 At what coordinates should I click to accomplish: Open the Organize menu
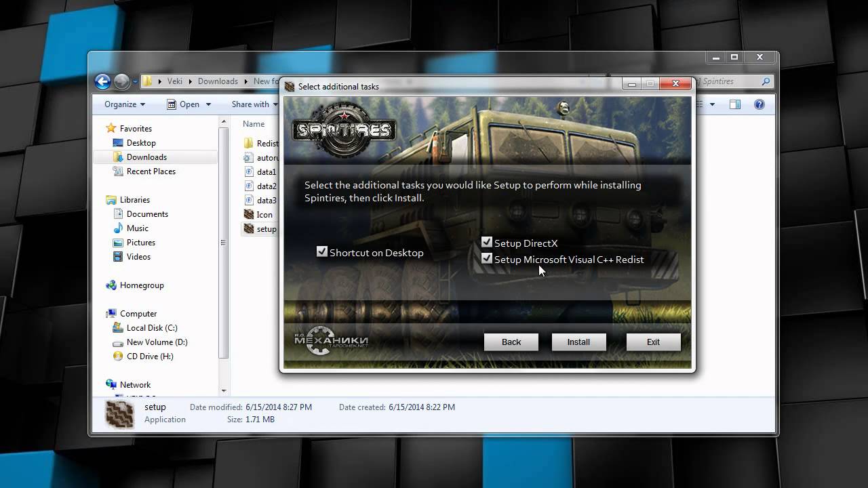coord(125,104)
